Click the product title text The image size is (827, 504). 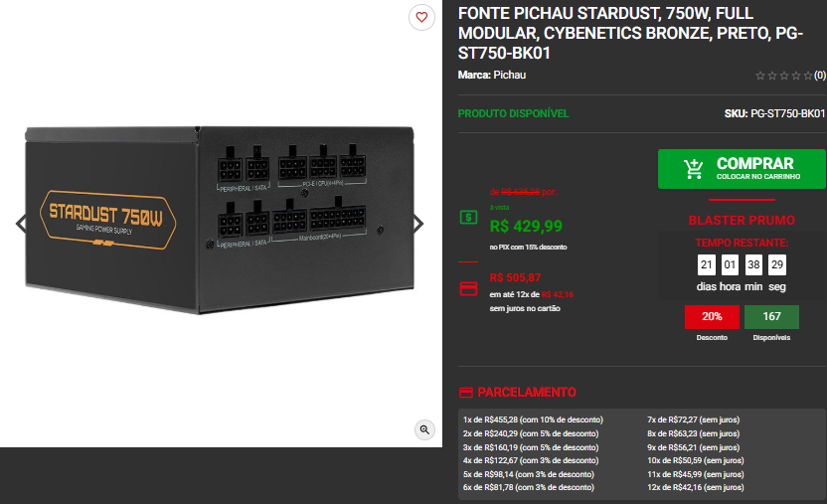(630, 33)
